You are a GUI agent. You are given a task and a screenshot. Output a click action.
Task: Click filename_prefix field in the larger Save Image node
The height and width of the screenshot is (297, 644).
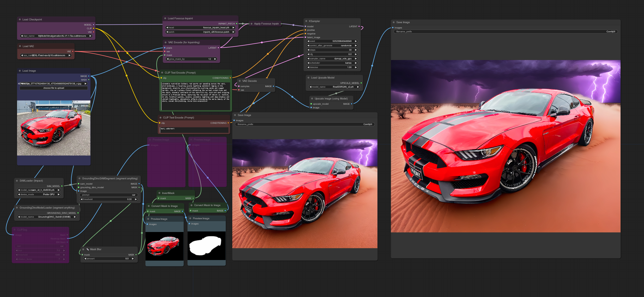(506, 32)
